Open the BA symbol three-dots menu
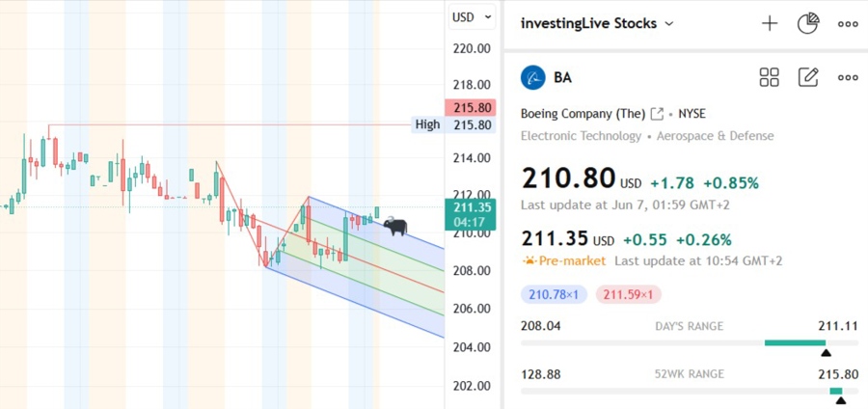Screen dimensions: 868x409 pyautogui.click(x=848, y=78)
